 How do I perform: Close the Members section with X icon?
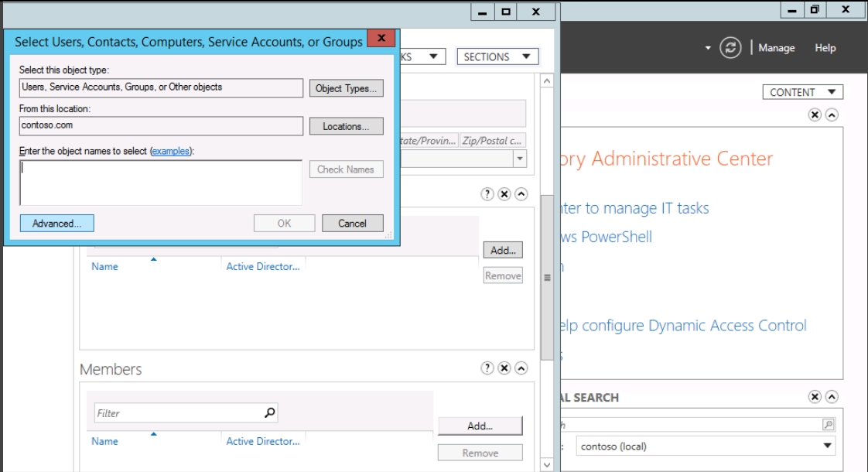[x=504, y=368]
